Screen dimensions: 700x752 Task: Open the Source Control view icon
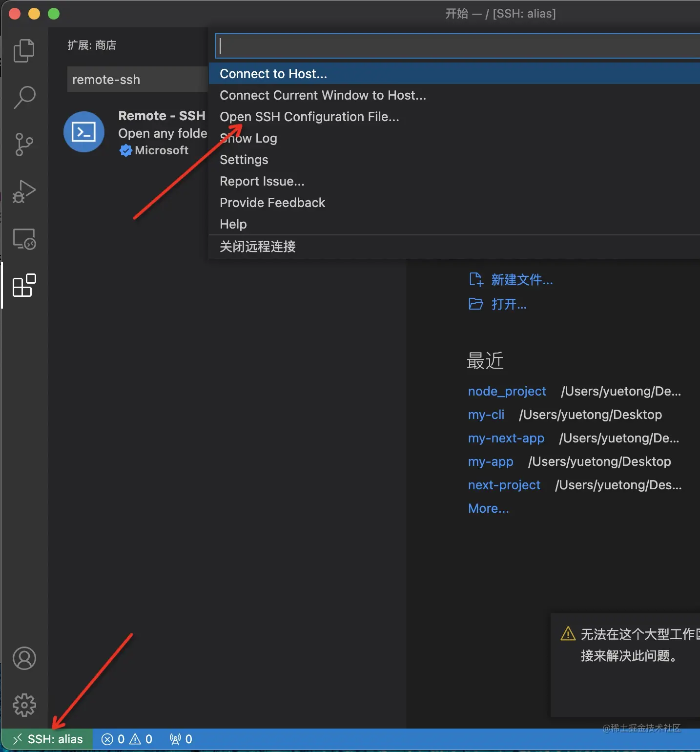tap(24, 144)
